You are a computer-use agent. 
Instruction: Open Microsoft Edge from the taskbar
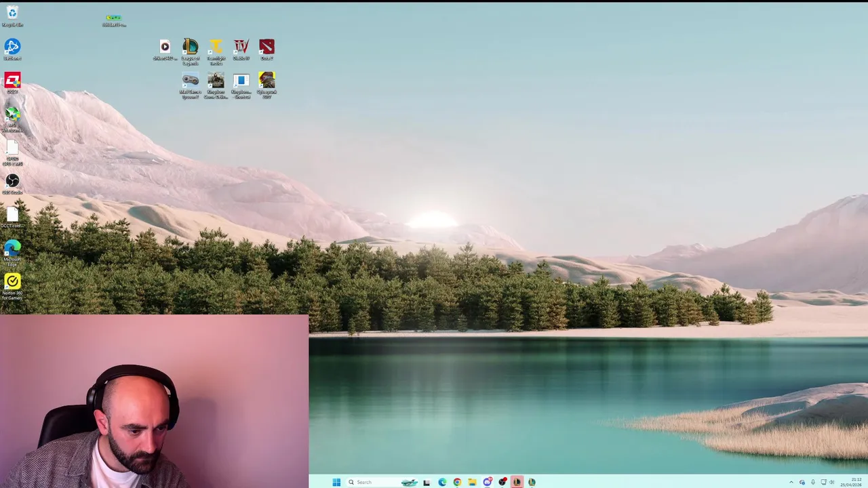tap(442, 482)
